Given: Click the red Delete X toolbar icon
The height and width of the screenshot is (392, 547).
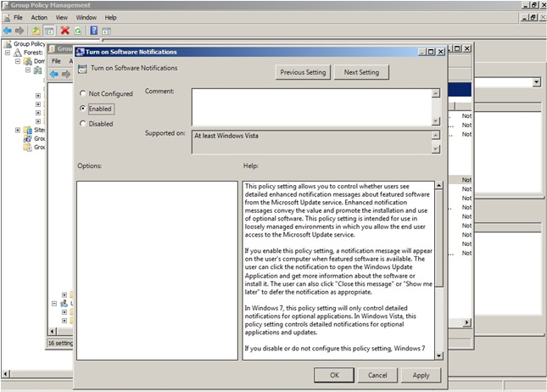Looking at the screenshot, I should tap(65, 30).
